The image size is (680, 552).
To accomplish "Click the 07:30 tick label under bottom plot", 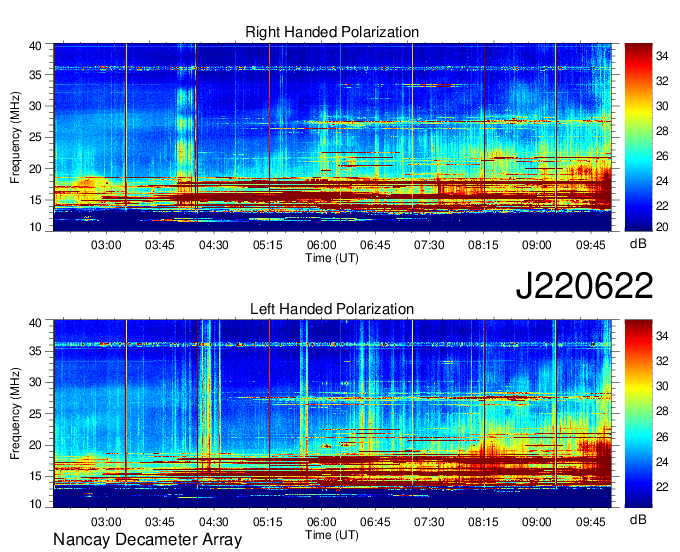I will tap(429, 522).
